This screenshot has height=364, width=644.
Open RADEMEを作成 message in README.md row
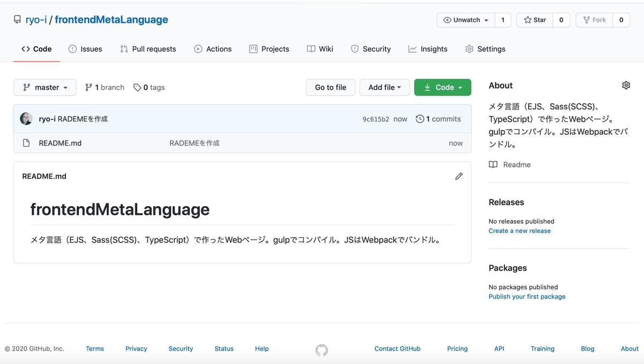click(x=194, y=143)
